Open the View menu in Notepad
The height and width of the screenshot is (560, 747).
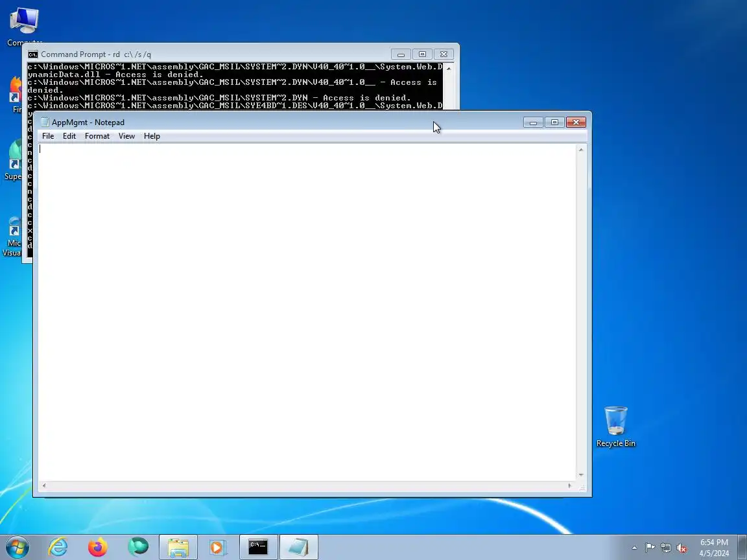[126, 136]
